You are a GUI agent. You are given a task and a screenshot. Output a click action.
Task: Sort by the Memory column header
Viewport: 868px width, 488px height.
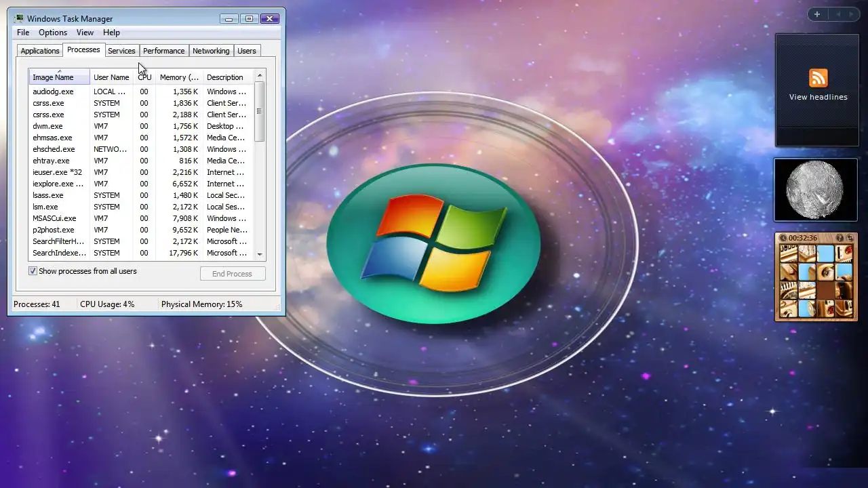pyautogui.click(x=179, y=77)
